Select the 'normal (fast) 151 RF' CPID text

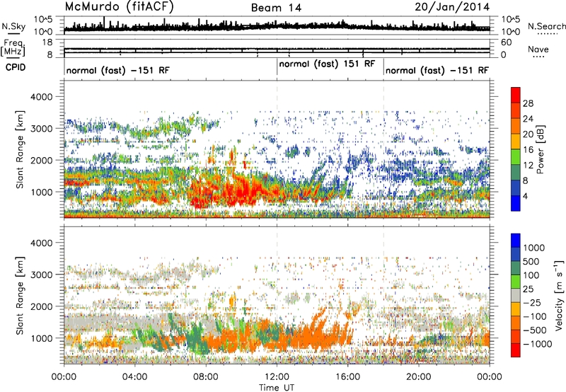click(x=327, y=64)
